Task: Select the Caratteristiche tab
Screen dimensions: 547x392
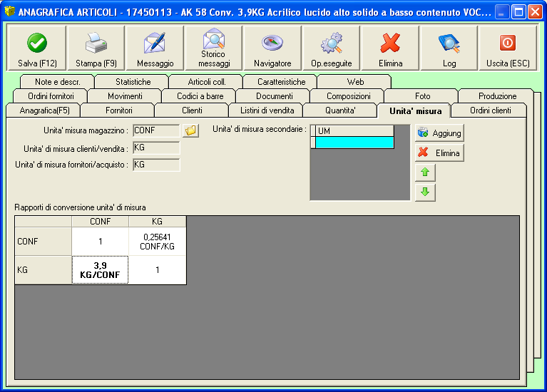Action: [x=281, y=82]
